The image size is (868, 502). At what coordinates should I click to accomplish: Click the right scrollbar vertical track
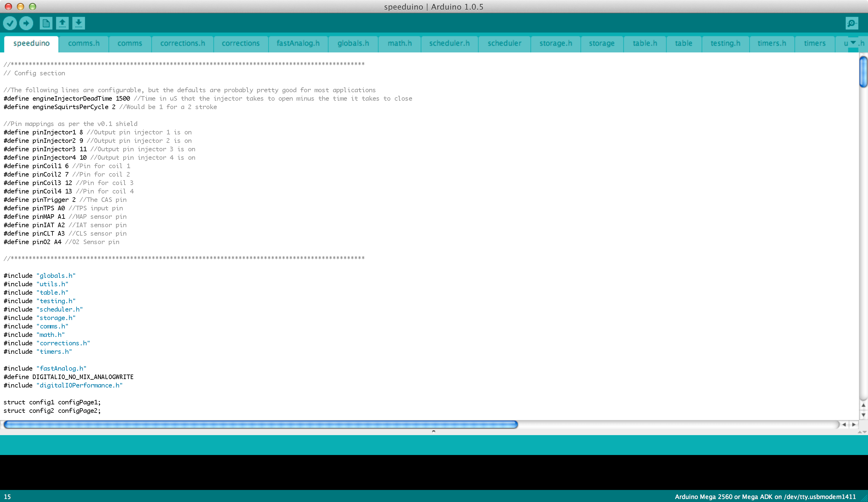tap(862, 239)
